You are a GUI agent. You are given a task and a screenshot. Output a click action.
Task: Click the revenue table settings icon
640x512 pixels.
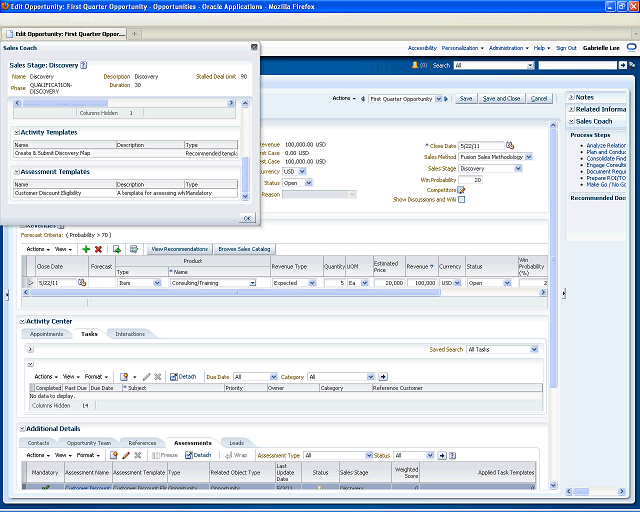click(x=133, y=249)
